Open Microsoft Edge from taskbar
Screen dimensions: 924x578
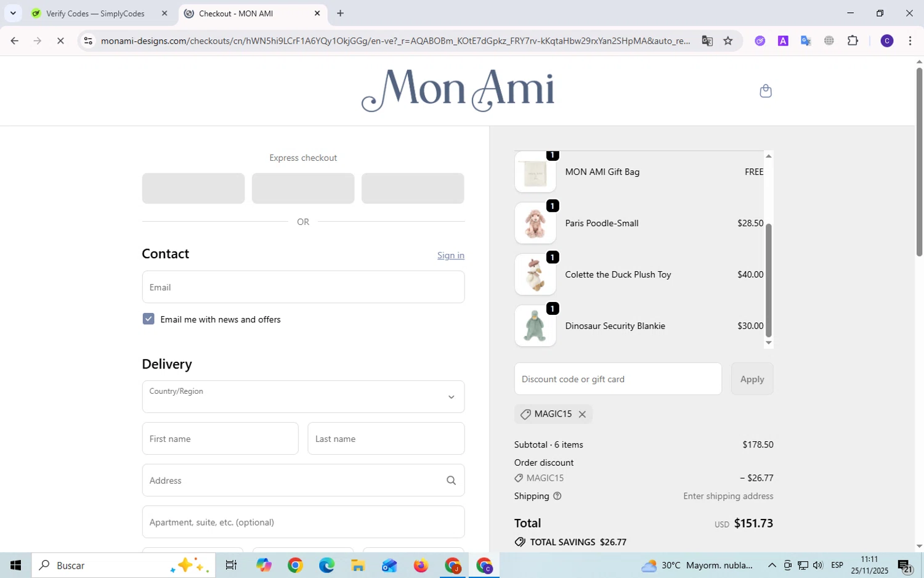326,565
